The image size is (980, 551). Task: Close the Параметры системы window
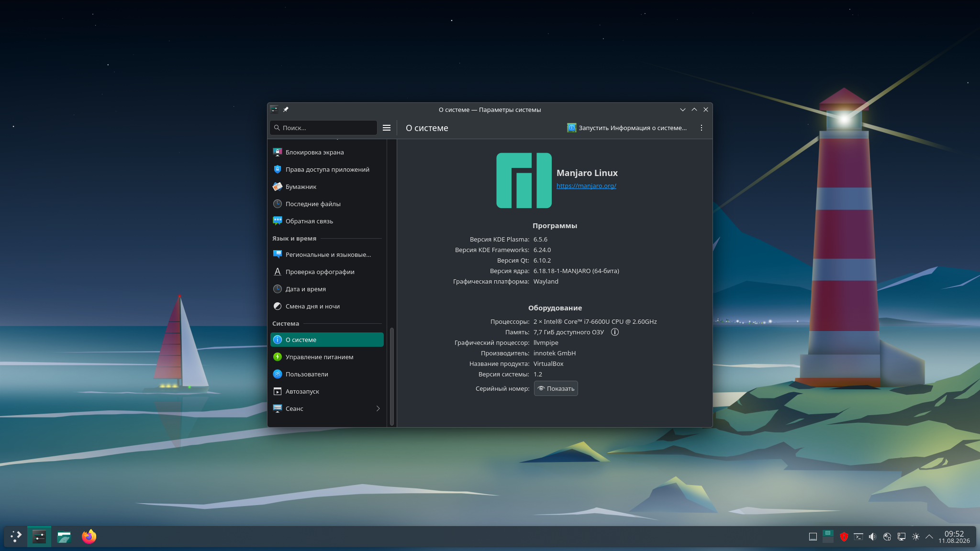click(x=706, y=110)
